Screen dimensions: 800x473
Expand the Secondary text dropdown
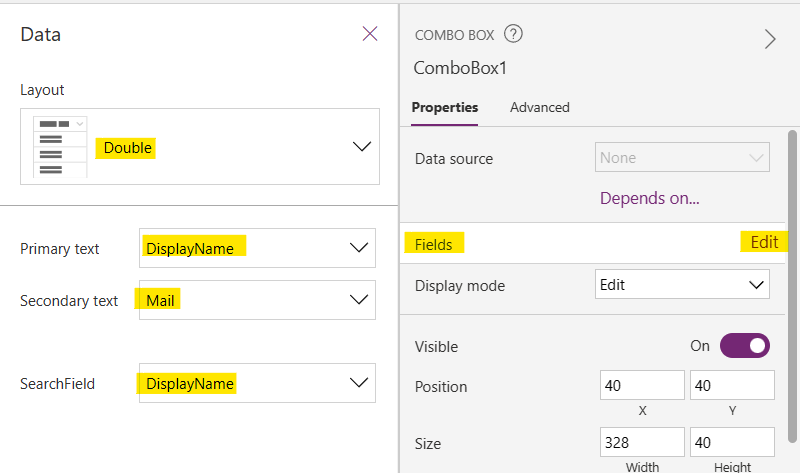click(x=359, y=300)
